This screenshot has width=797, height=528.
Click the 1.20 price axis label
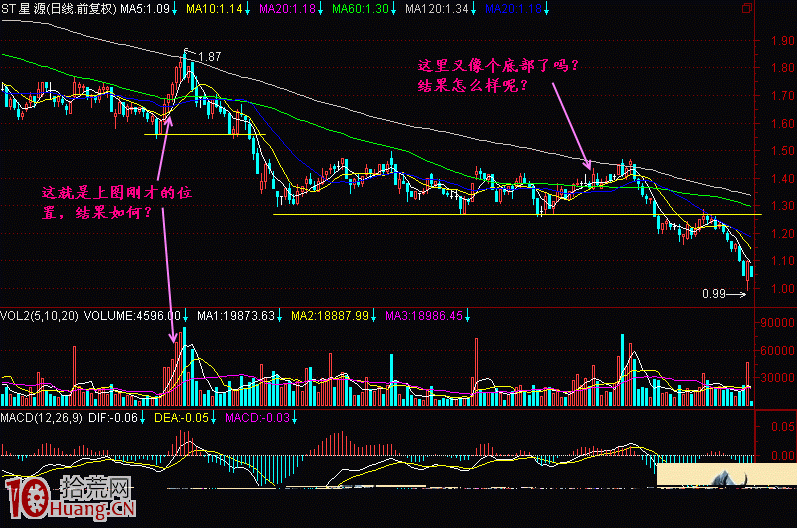pyautogui.click(x=783, y=234)
